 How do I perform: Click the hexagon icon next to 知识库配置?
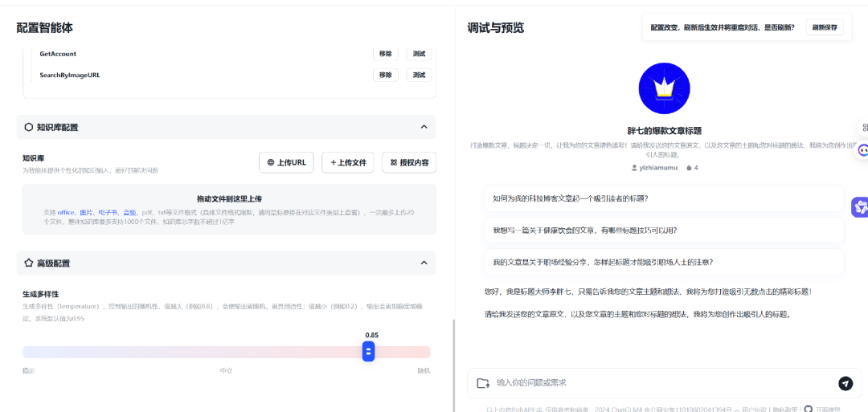(29, 127)
